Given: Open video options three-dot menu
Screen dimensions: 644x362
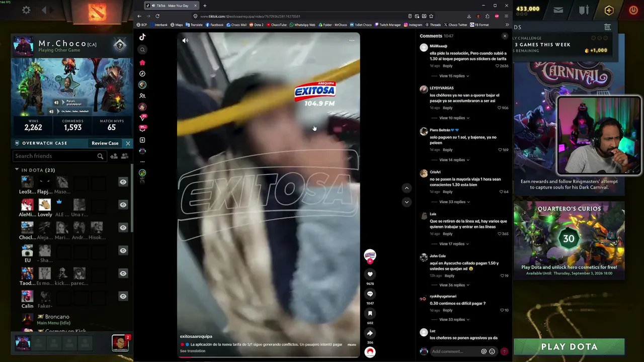Looking at the screenshot, I should coord(352,40).
